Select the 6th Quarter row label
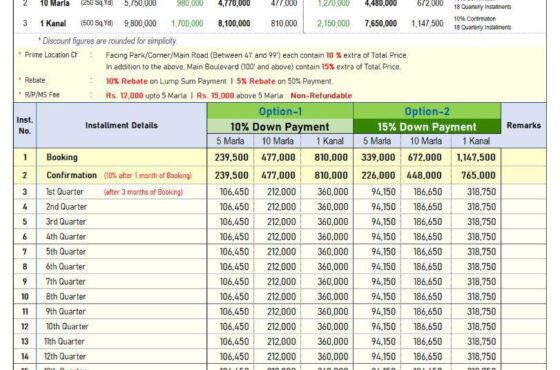Image resolution: width=560 pixels, height=370 pixels. 66,267
